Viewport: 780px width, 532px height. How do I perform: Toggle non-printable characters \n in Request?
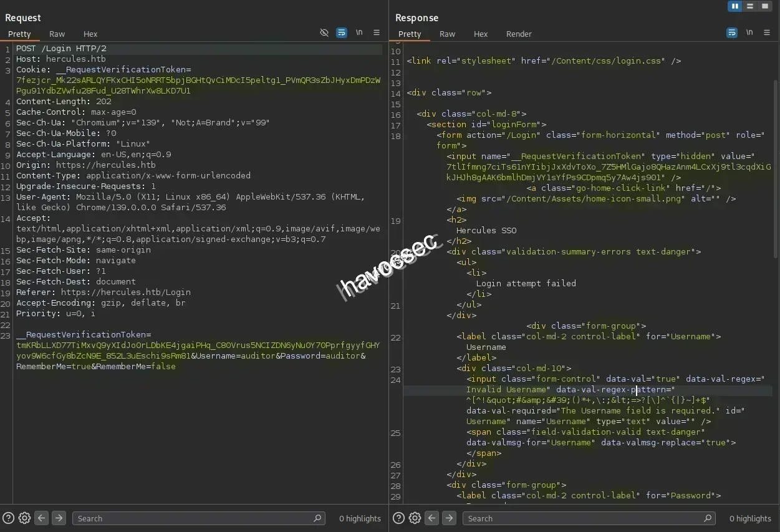(x=359, y=32)
